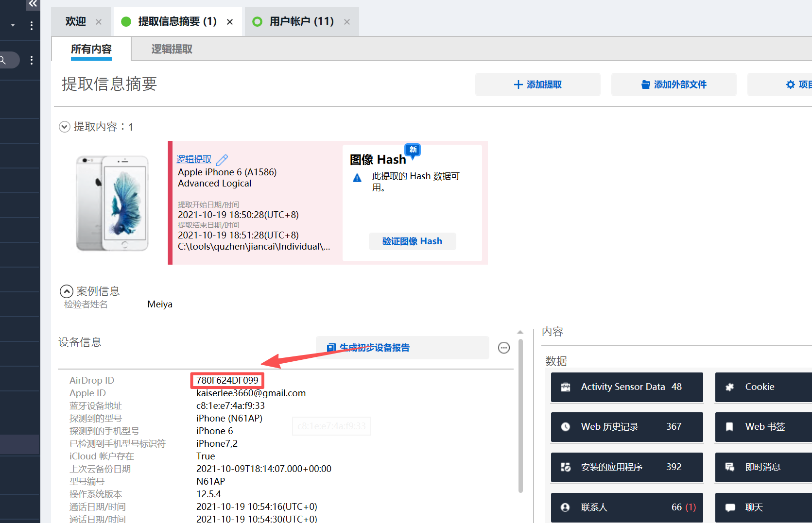Switch to the 逻辑提取 sub-tab
Image resolution: width=812 pixels, height=523 pixels.
coord(172,49)
